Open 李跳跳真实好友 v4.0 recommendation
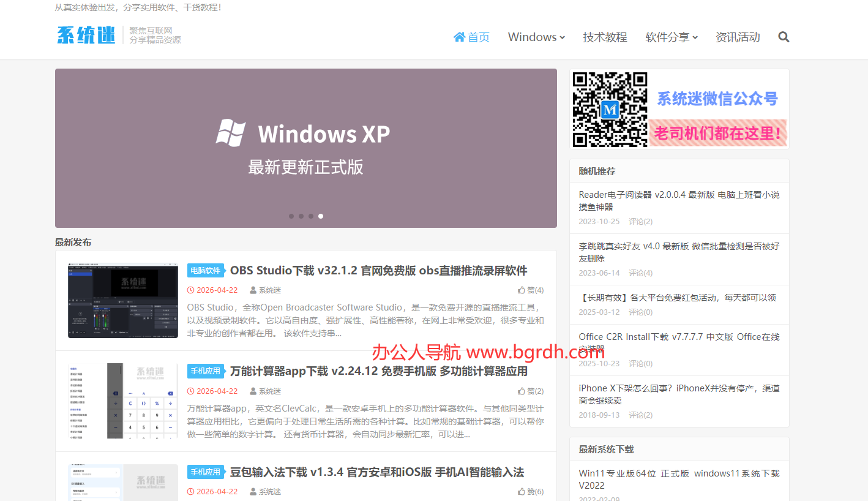The height and width of the screenshot is (501, 868). coord(679,252)
